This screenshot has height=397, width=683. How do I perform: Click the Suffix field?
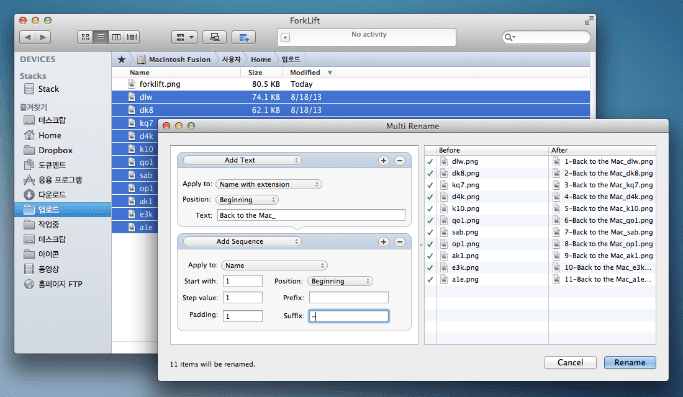349,316
